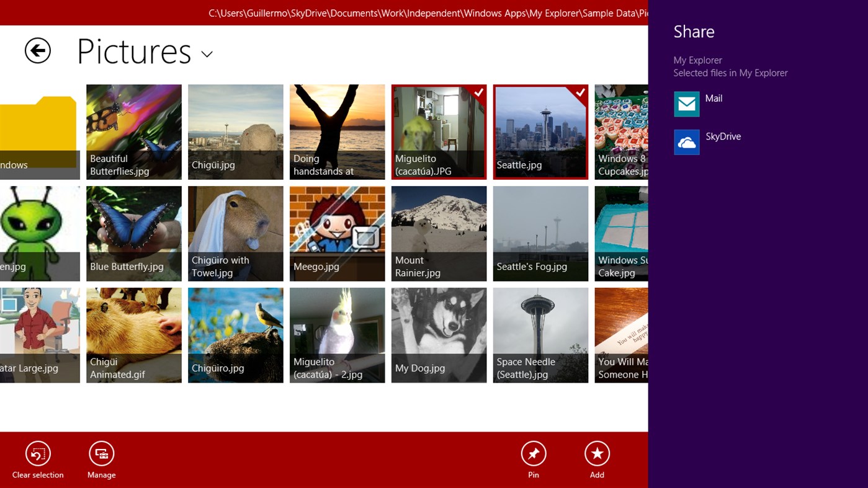Screen dimensions: 868x488
Task: Pin selected files with the Pin icon
Action: pos(533,453)
